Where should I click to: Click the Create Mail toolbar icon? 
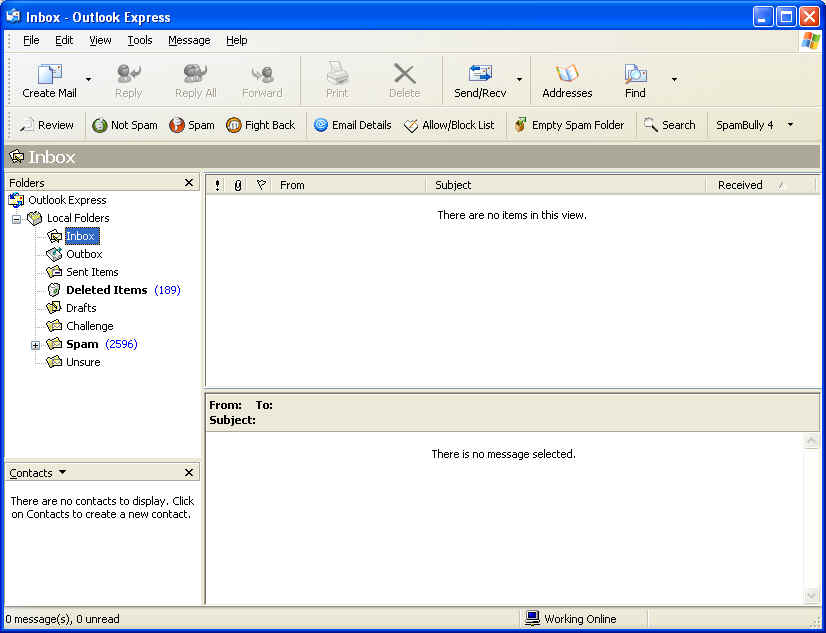(50, 81)
